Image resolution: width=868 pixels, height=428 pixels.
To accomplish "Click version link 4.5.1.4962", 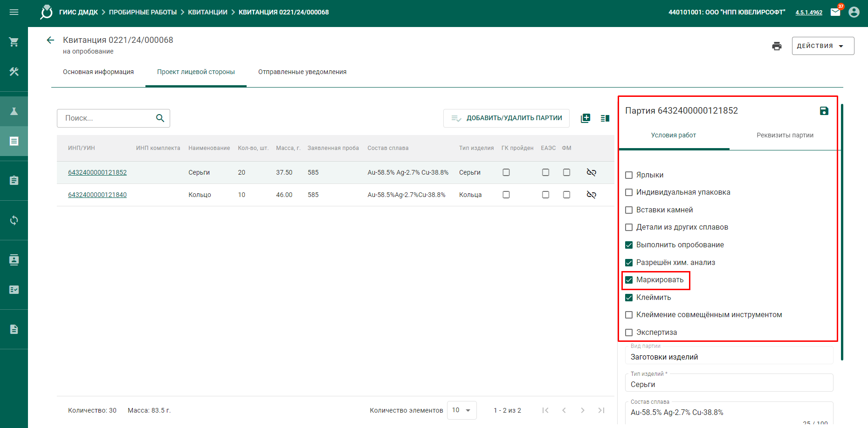I will click(809, 13).
